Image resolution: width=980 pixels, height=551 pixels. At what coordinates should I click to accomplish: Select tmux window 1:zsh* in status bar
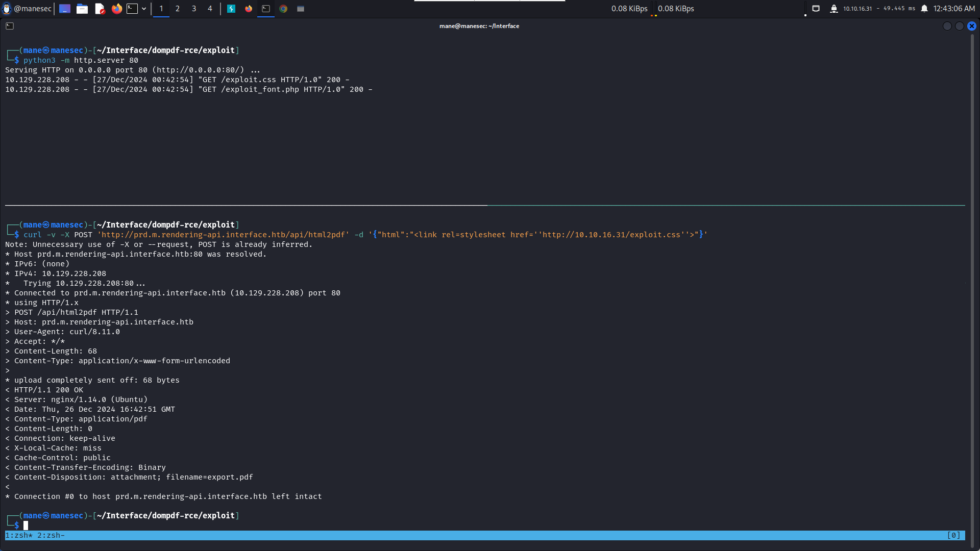[19, 535]
